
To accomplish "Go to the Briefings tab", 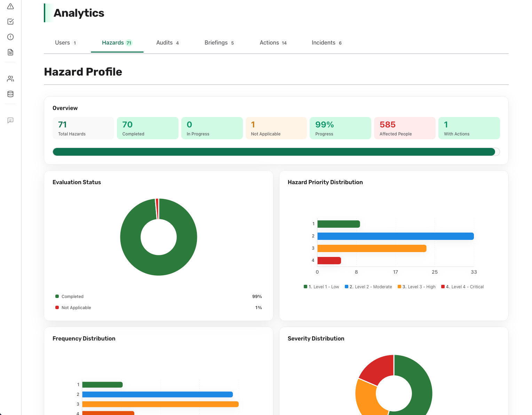I will tap(220, 43).
